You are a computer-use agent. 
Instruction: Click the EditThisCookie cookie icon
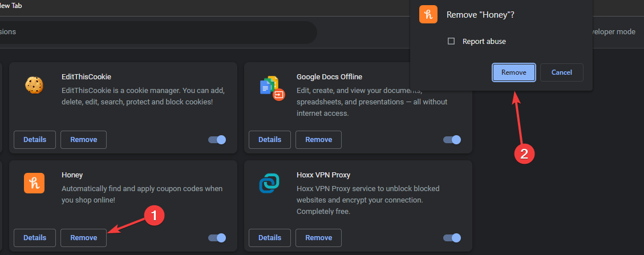click(x=34, y=85)
